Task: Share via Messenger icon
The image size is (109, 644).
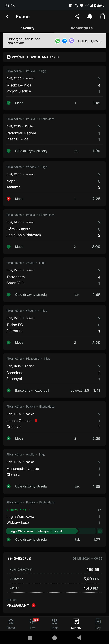Action: point(64,41)
